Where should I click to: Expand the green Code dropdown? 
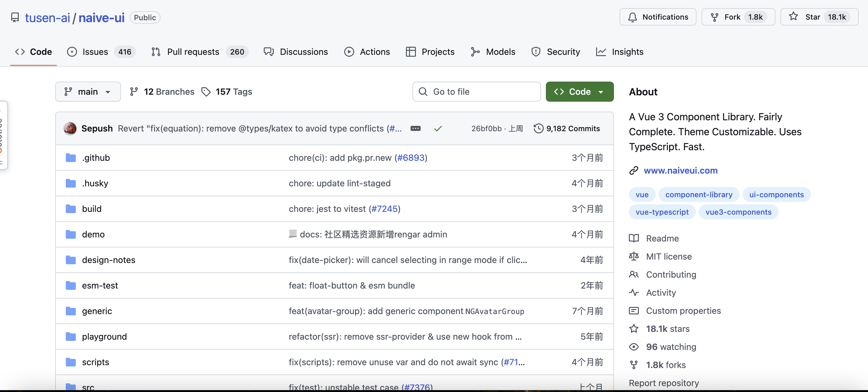click(x=602, y=92)
